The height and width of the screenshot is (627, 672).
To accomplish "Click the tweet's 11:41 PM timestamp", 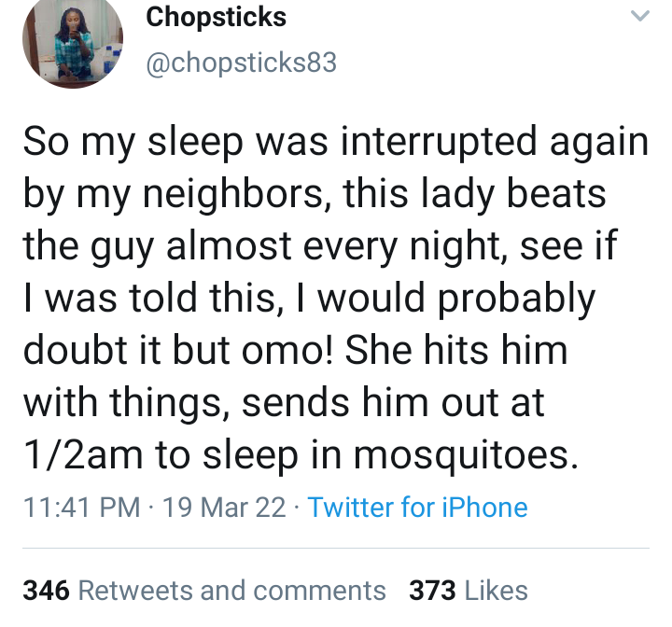I will 81,507.
